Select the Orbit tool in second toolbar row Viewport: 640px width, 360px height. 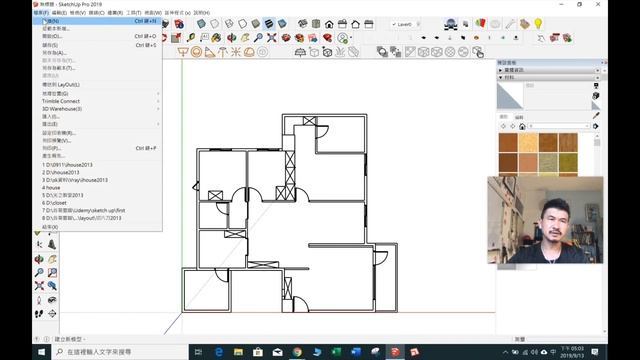click(x=231, y=38)
